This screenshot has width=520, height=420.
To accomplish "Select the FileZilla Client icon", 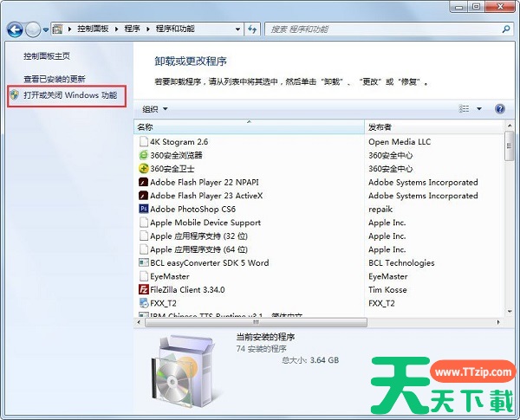I will [143, 290].
